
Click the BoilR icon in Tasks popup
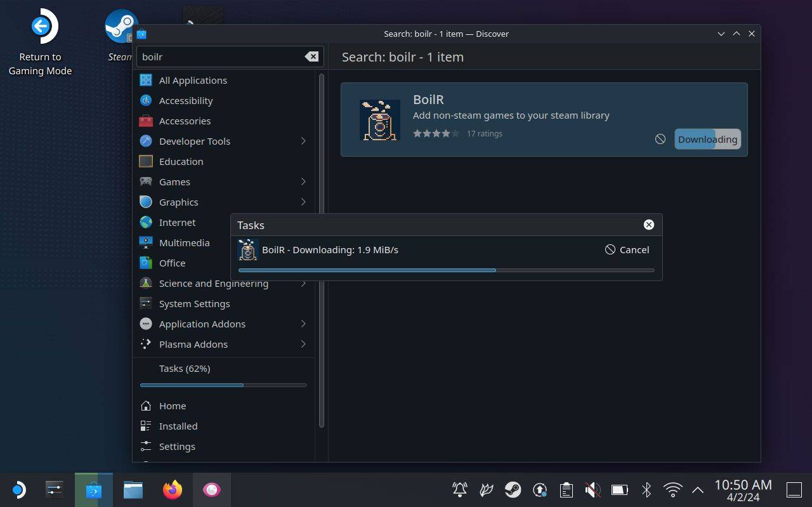tap(247, 250)
